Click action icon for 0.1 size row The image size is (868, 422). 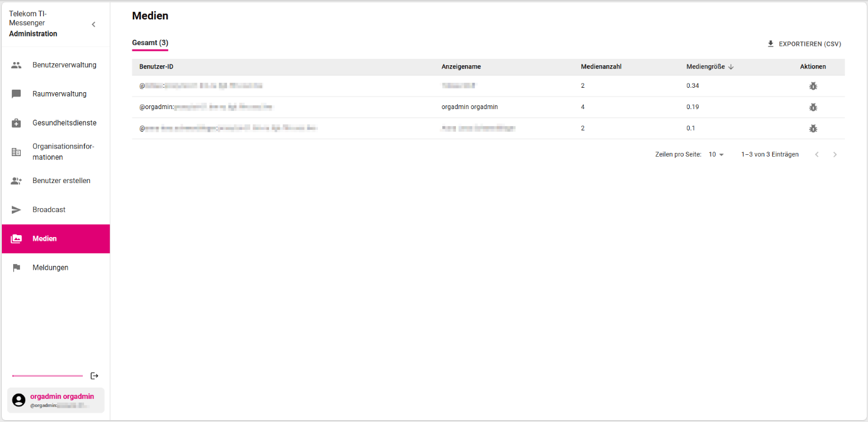pyautogui.click(x=813, y=129)
